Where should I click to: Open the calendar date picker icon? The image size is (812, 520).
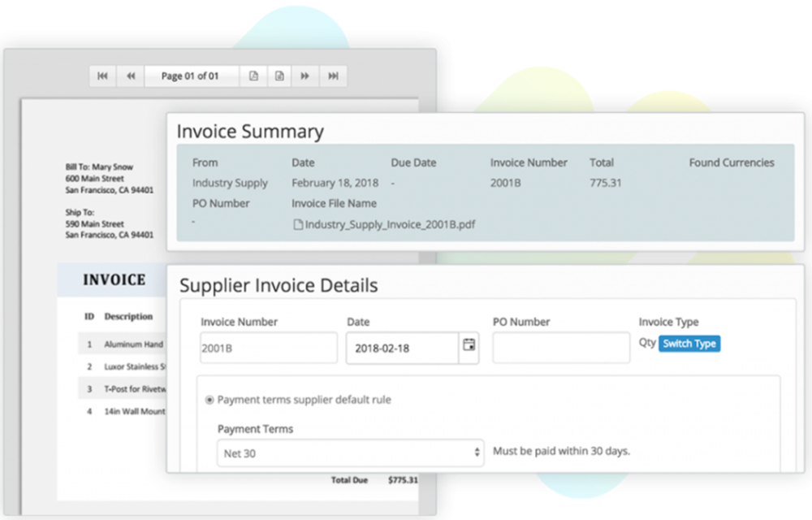click(469, 345)
